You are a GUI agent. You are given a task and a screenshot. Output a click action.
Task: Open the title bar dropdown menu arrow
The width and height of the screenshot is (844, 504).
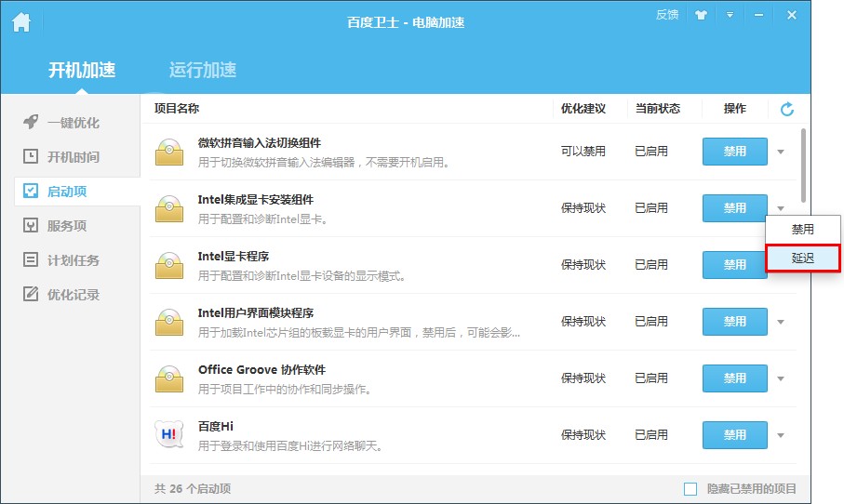click(730, 15)
